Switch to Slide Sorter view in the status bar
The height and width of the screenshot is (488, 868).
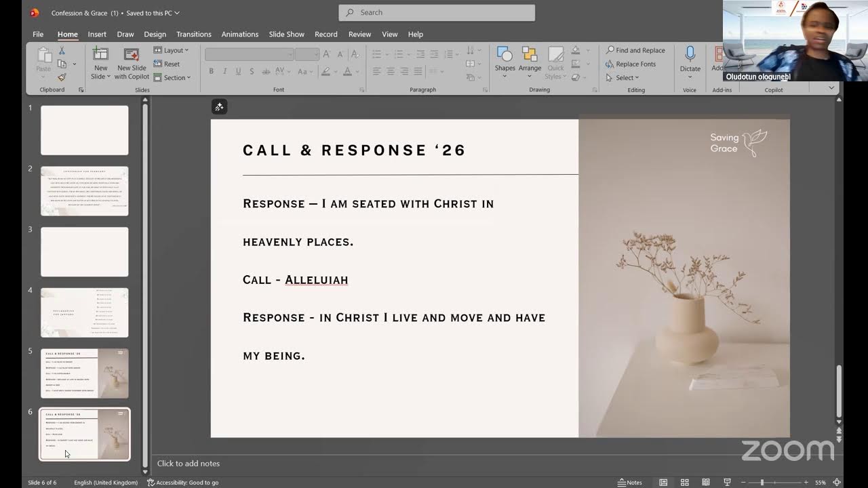(x=685, y=483)
